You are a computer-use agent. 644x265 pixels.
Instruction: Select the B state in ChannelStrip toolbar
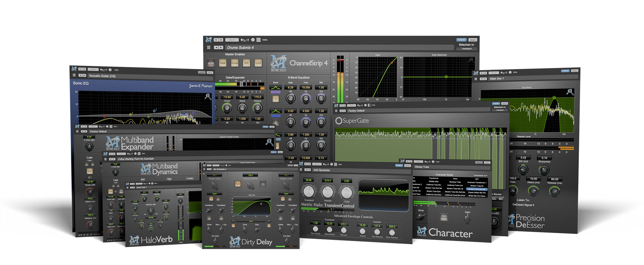click(221, 40)
